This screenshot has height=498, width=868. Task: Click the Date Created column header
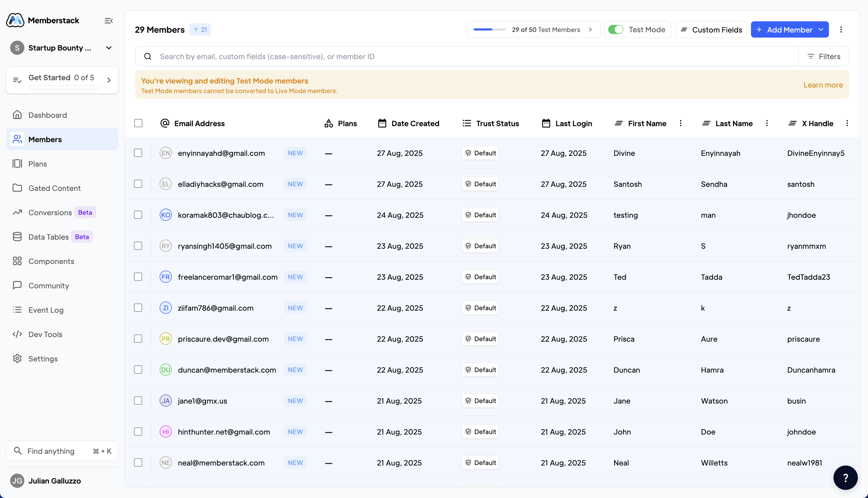[408, 123]
